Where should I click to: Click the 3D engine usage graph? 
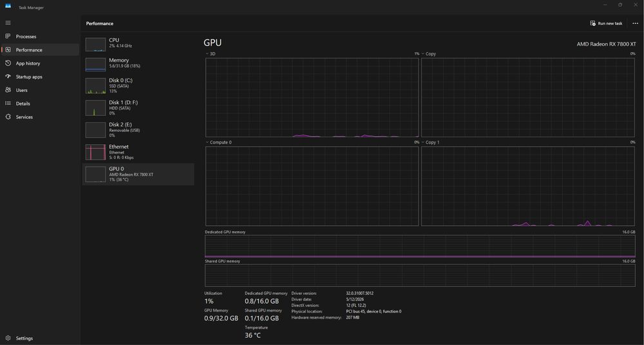312,97
